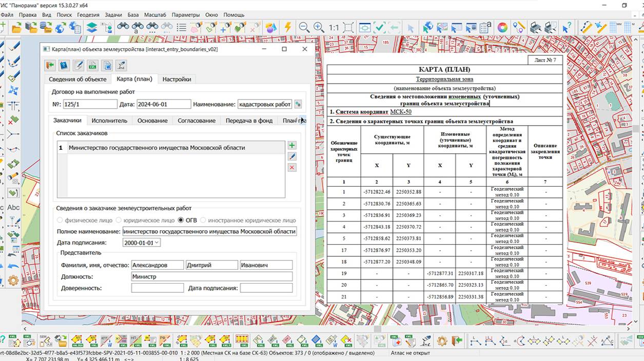Delete the customer with the red X button
The height and width of the screenshot is (361, 644).
(x=292, y=168)
